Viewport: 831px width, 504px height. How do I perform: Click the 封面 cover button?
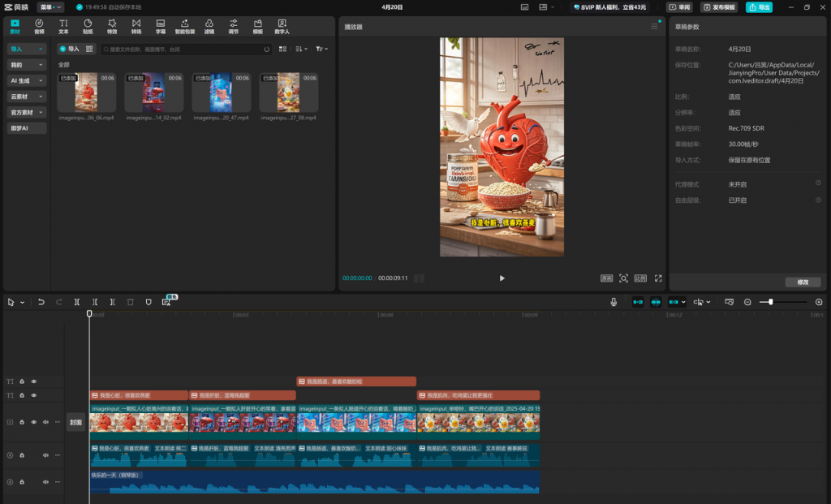[x=75, y=422]
